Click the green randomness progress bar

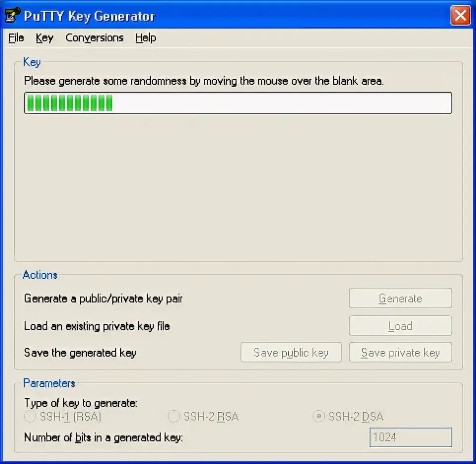coord(238,103)
